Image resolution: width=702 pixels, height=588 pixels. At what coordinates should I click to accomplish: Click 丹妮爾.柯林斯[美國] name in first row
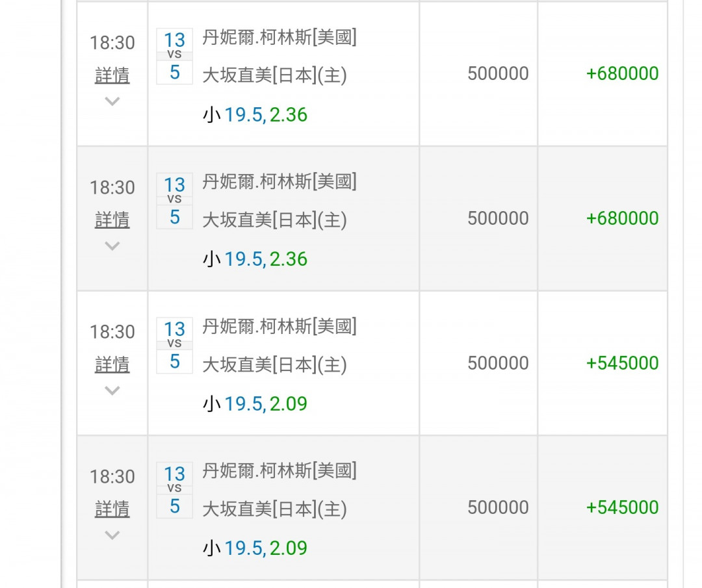coord(279,38)
